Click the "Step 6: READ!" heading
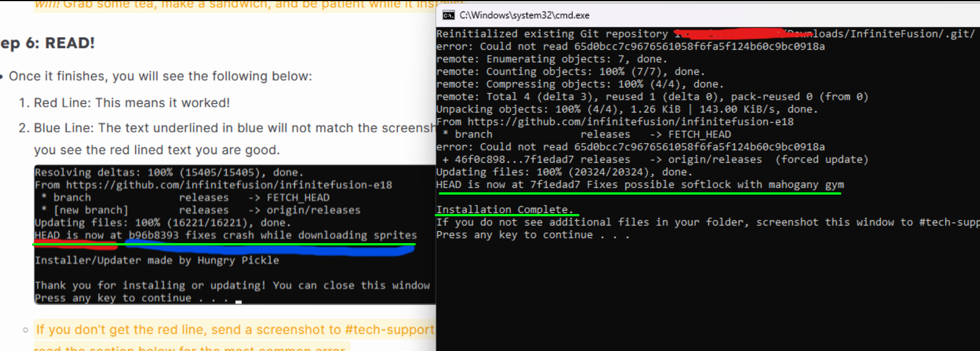This screenshot has height=351, width=980. [x=47, y=43]
